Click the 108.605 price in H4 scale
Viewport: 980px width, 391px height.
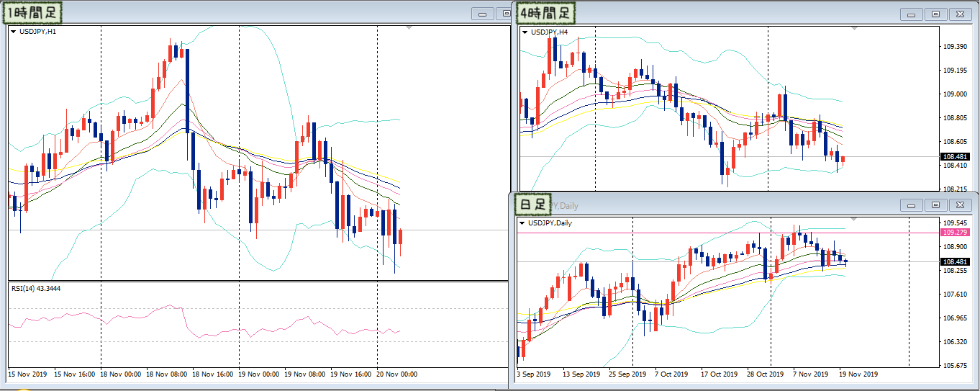click(954, 142)
